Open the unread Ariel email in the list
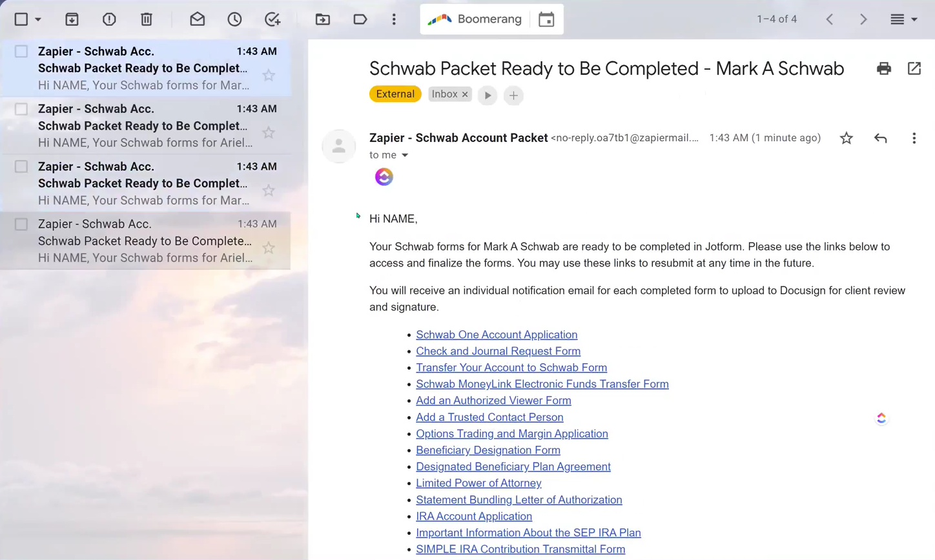Viewport: 935px width, 560px height. (145, 126)
